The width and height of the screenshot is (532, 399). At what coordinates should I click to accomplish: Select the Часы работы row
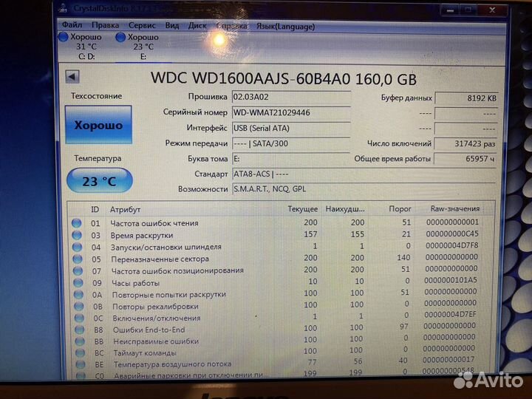pos(279,282)
